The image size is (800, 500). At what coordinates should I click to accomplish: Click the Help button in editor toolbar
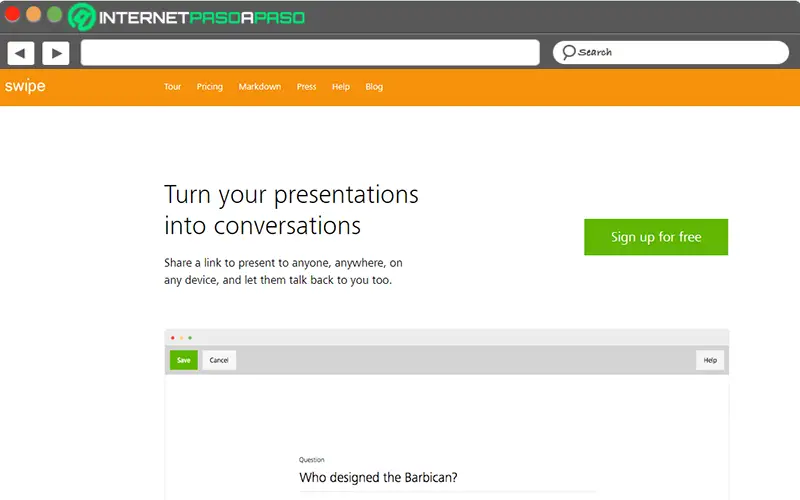pos(710,360)
